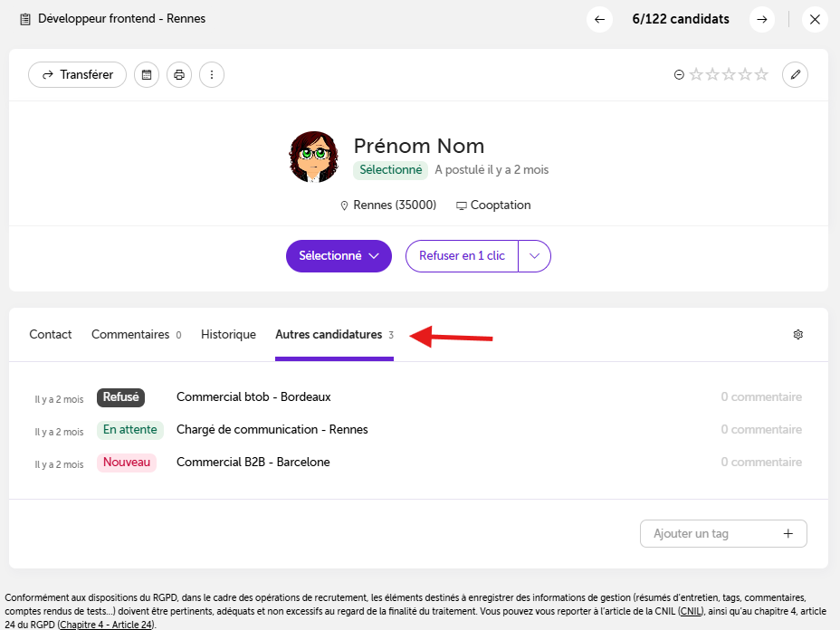The image size is (840, 630).
Task: Open the Commentaires tab
Action: 136,335
